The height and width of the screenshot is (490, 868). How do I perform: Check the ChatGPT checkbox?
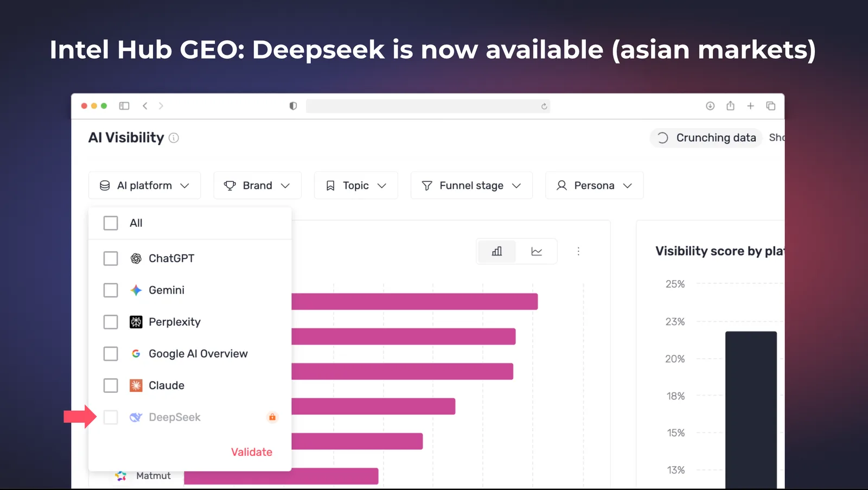(111, 258)
